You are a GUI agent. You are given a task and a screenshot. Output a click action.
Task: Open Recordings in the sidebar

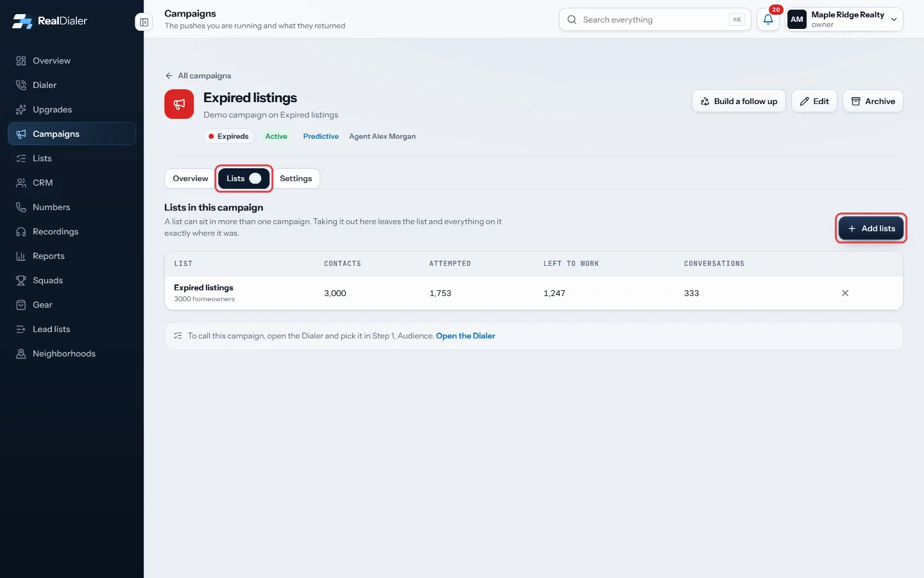click(x=72, y=232)
